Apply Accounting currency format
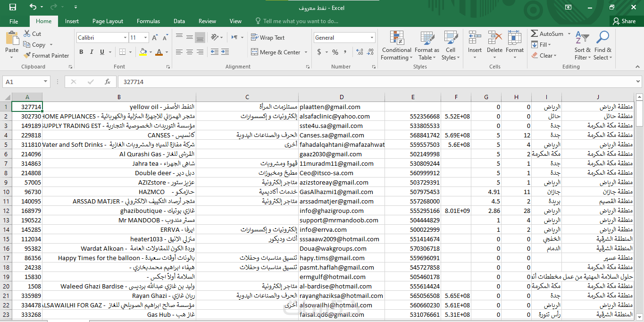The height and width of the screenshot is (322, 644). [319, 52]
